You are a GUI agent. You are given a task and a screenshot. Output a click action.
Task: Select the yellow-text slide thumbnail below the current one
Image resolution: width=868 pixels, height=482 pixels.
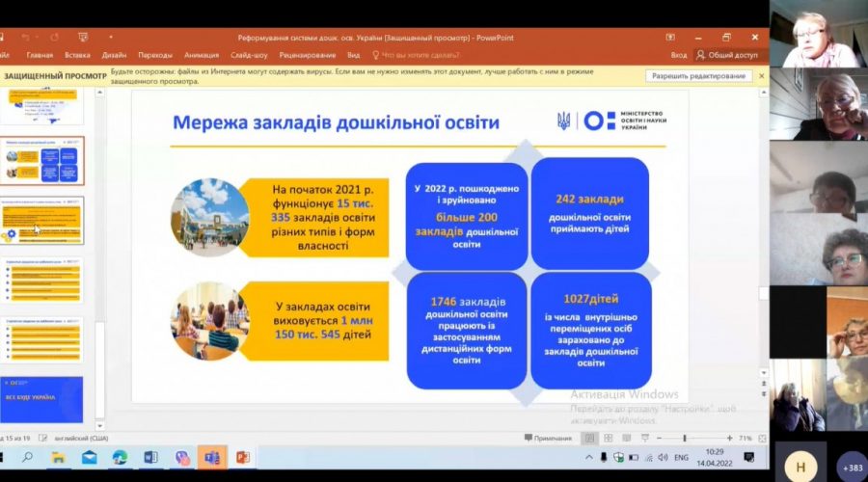42,221
